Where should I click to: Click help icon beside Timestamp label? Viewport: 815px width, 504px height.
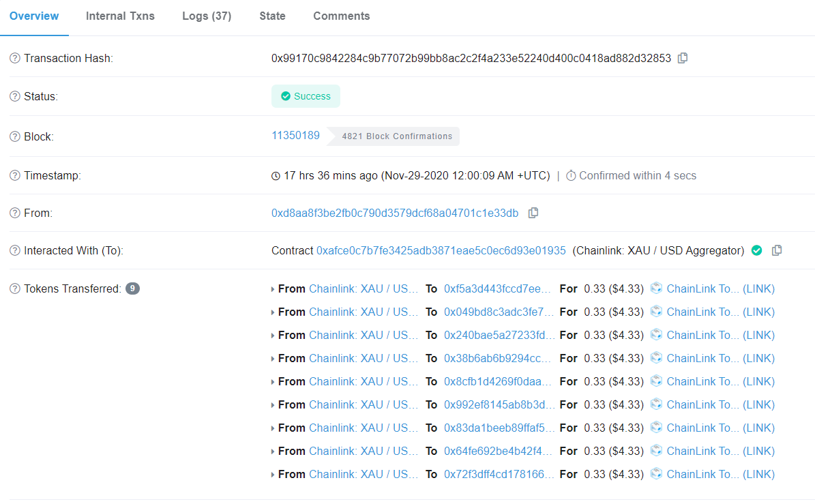[15, 176]
